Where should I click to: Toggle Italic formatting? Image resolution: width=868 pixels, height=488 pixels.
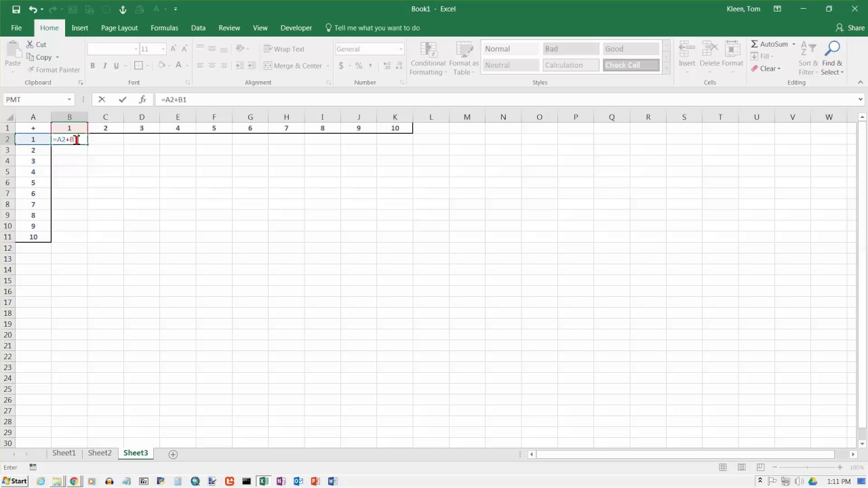tap(104, 66)
